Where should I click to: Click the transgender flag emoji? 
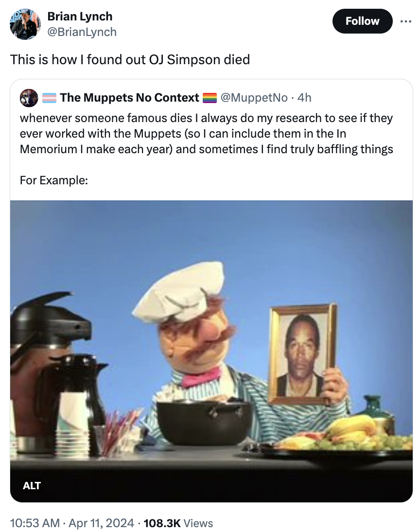[49, 98]
